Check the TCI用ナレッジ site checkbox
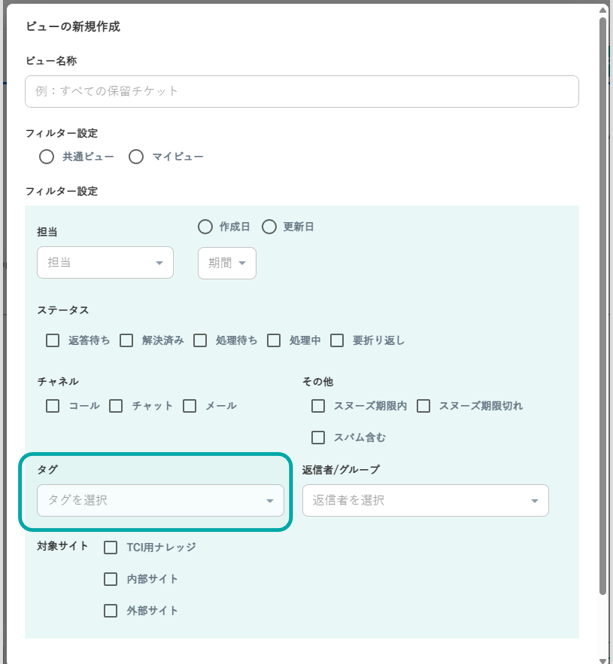The height and width of the screenshot is (664, 613). pos(111,547)
